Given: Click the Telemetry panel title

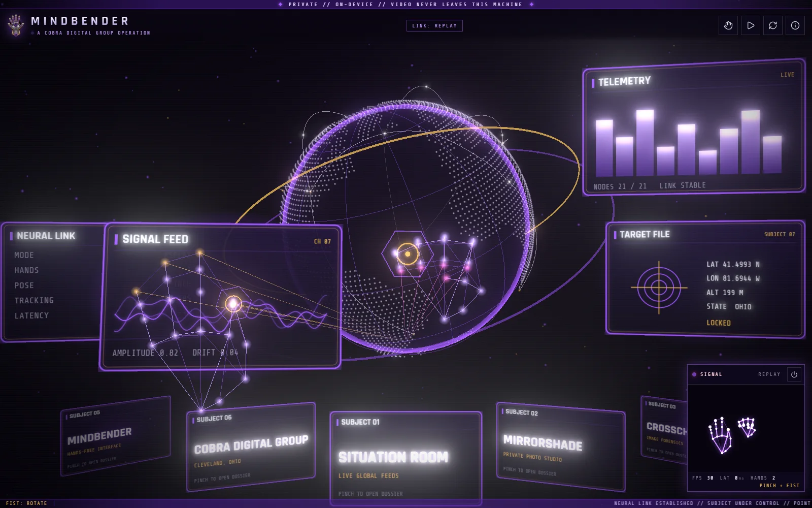Looking at the screenshot, I should click(x=624, y=81).
